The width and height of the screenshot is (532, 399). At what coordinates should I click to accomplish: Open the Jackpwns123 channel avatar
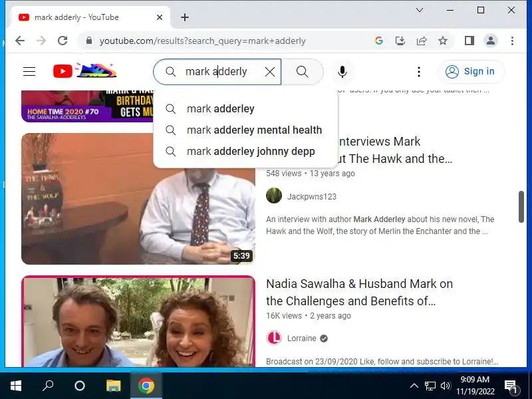click(274, 196)
